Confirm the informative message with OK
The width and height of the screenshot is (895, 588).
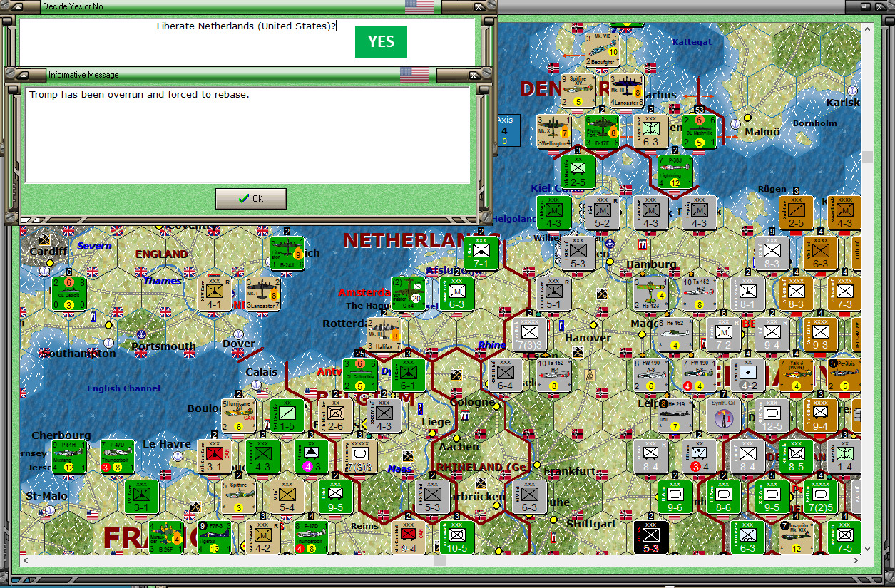[251, 199]
